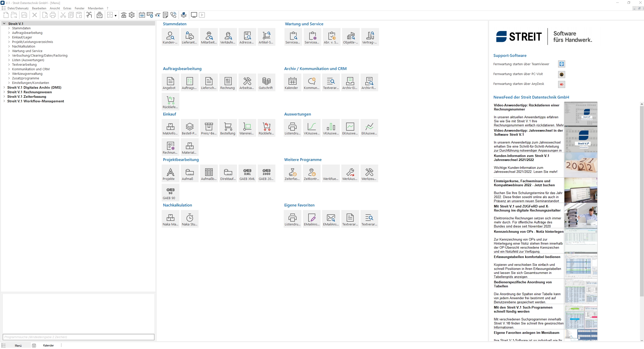Start AnyDesk remote support icon
Image resolution: width=644 pixels, height=349 pixels.
point(561,84)
